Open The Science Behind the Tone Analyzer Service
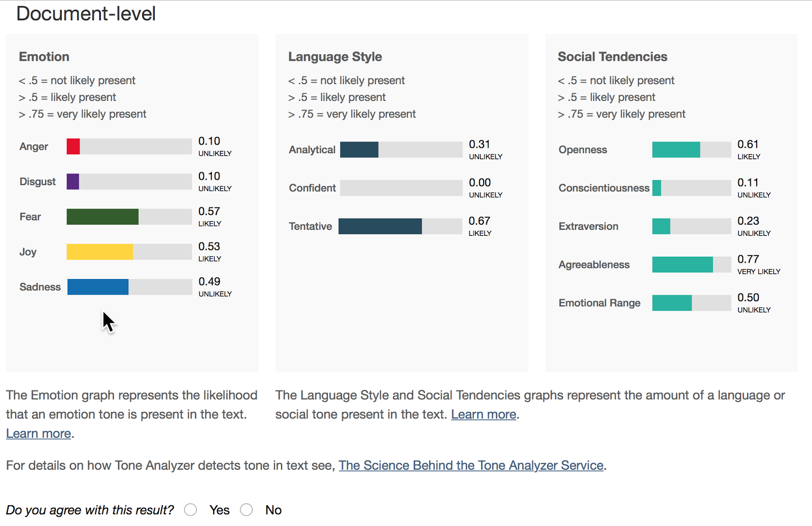Viewport: 812px width, 526px height. pyautogui.click(x=471, y=466)
